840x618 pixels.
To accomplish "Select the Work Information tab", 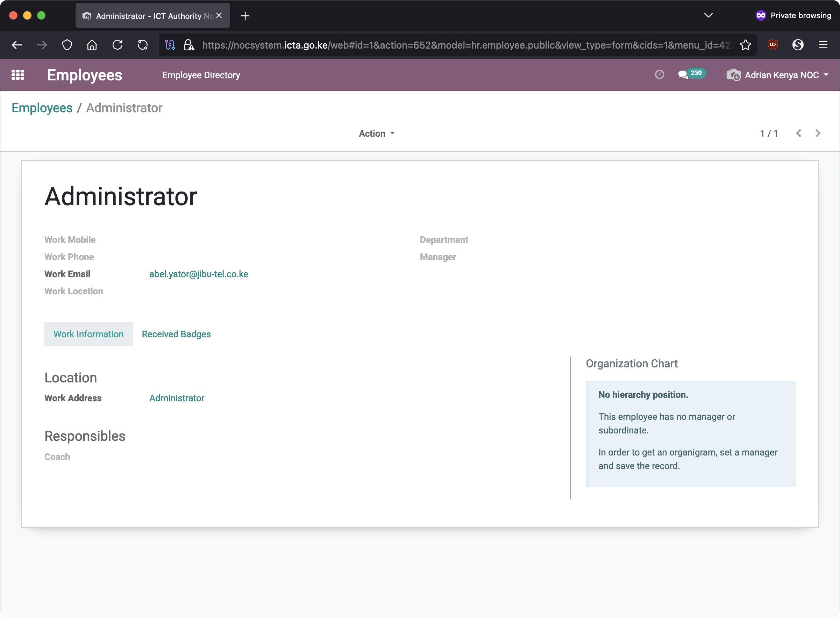I will point(88,334).
